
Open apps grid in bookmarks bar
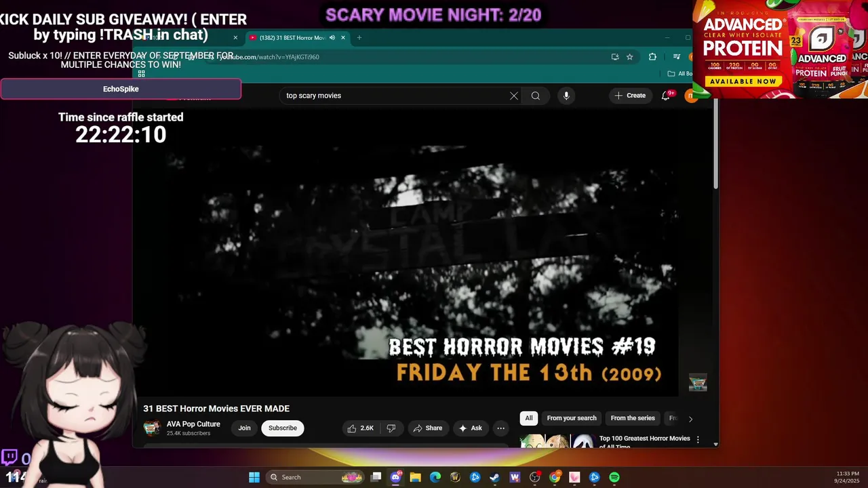pyautogui.click(x=141, y=74)
